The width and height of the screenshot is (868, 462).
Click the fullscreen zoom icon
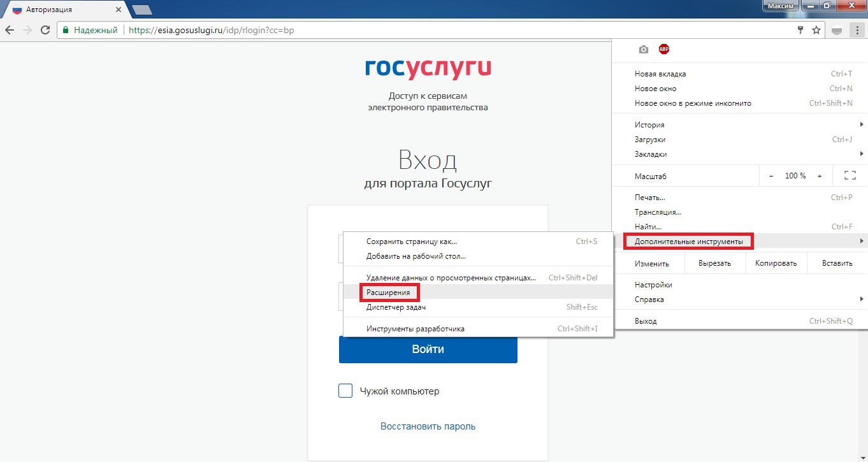click(x=850, y=176)
